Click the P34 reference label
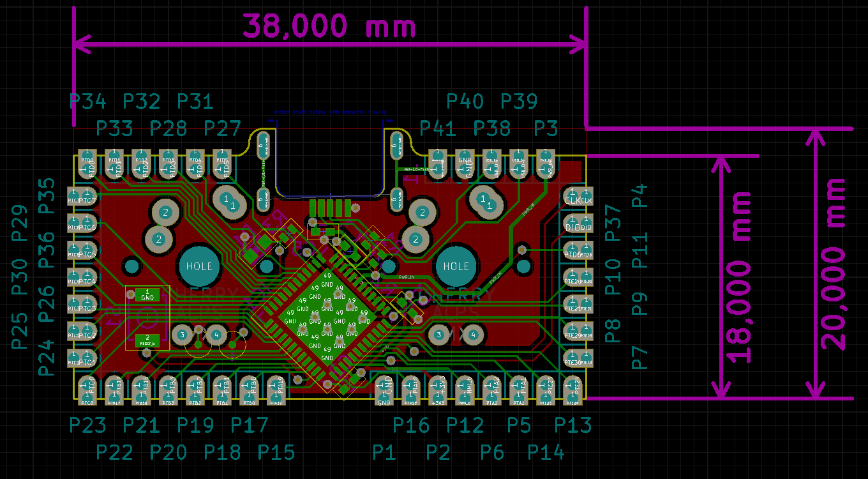 point(87,102)
